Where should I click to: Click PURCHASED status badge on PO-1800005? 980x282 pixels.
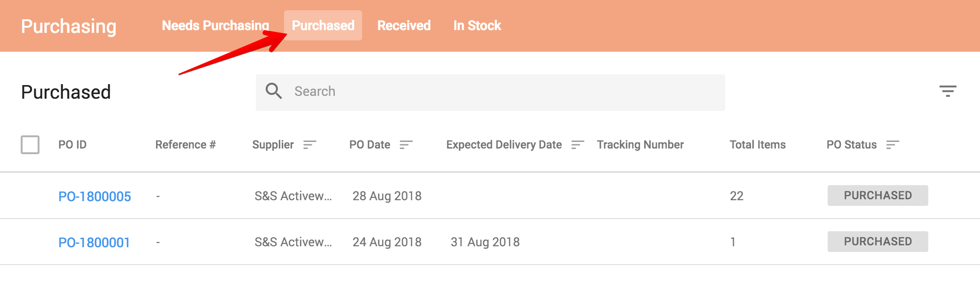tap(877, 196)
